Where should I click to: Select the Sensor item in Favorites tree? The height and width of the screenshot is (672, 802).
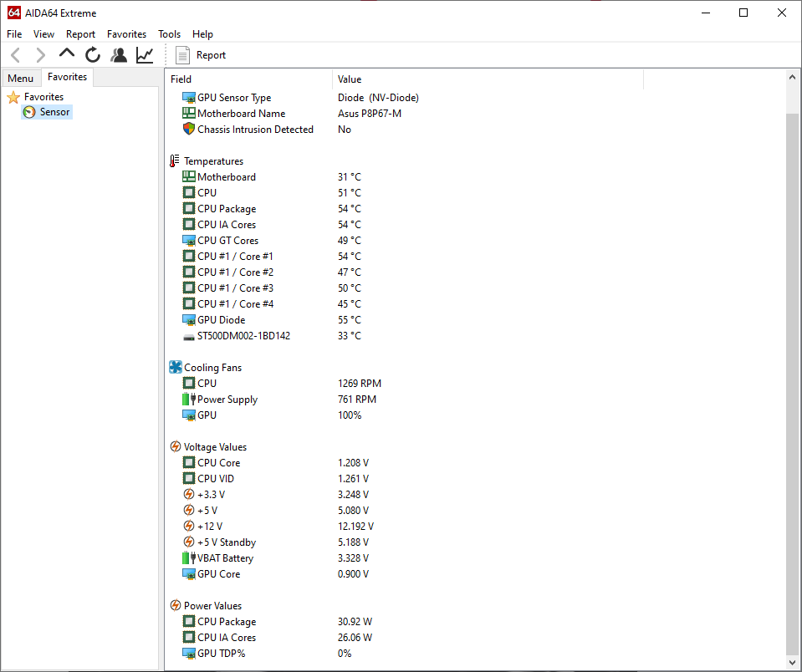54,112
